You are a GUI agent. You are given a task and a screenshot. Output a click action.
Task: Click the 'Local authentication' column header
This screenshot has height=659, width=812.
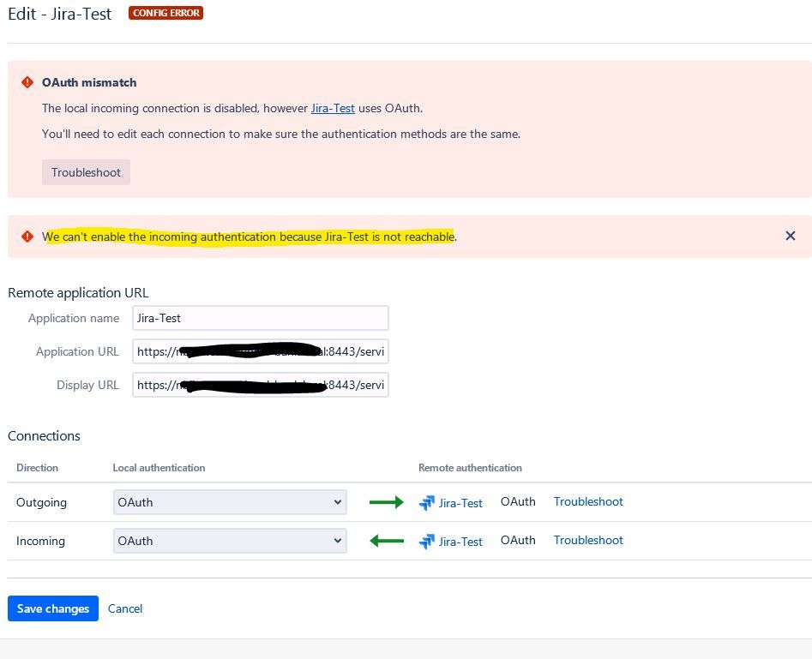tap(159, 467)
